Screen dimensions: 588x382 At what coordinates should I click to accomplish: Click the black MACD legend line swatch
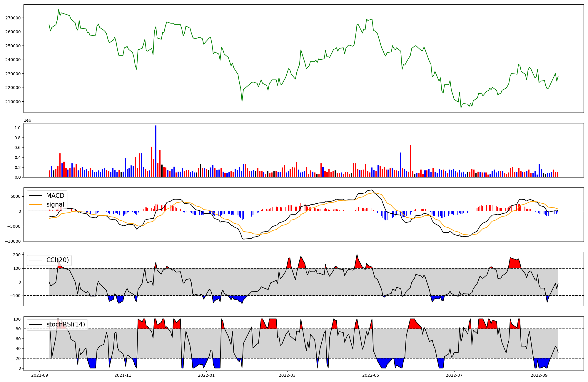[36, 196]
